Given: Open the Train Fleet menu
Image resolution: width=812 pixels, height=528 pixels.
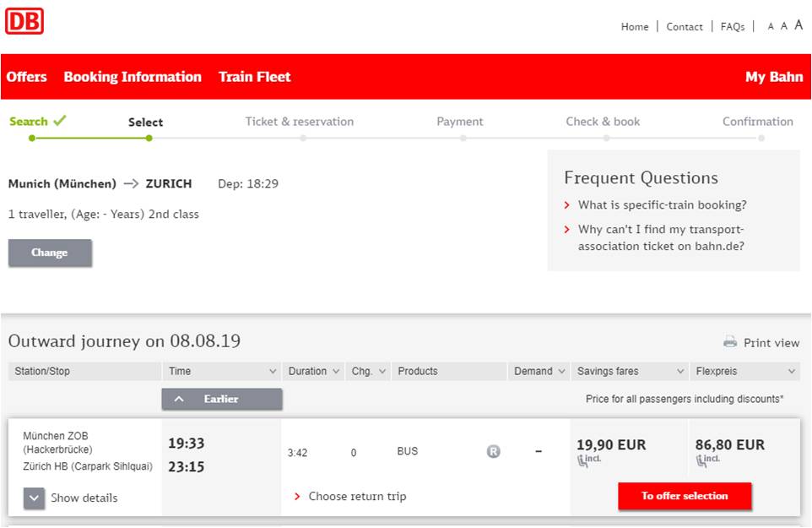Looking at the screenshot, I should [x=255, y=77].
